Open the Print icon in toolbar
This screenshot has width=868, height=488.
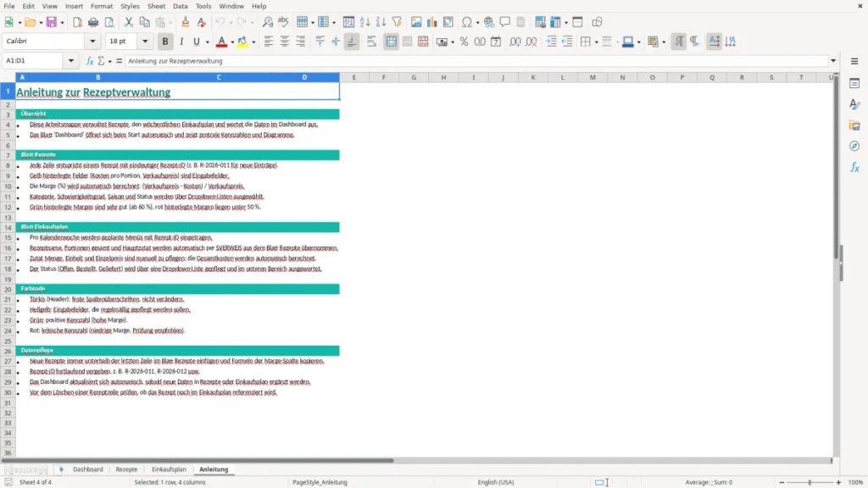93,22
